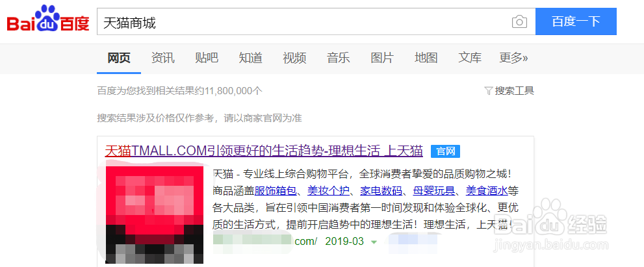Open the 天猫TMALL.COM result title link
This screenshot has height=267, width=644.
(264, 151)
